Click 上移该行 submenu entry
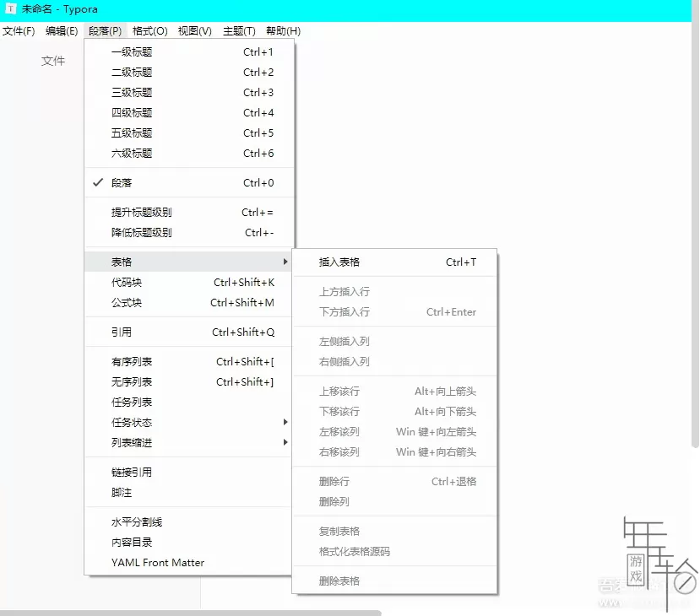Screen dimensions: 700x616 [x=394, y=392]
